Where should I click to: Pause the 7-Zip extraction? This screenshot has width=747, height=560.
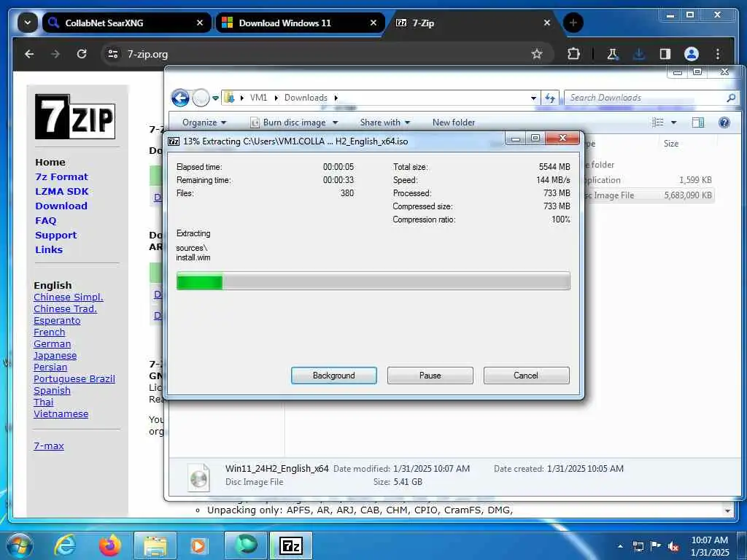click(430, 376)
